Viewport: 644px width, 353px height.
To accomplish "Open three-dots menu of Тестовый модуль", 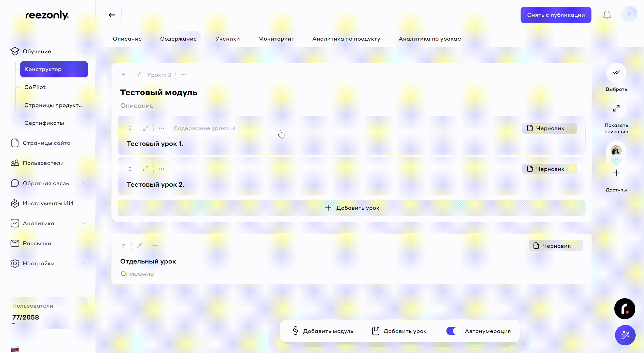I will point(183,75).
